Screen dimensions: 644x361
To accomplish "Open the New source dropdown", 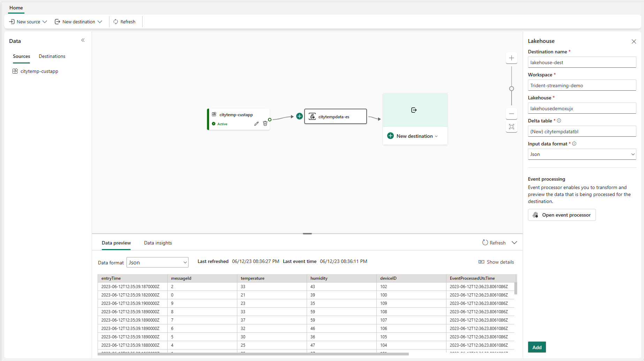I will click(x=28, y=21).
